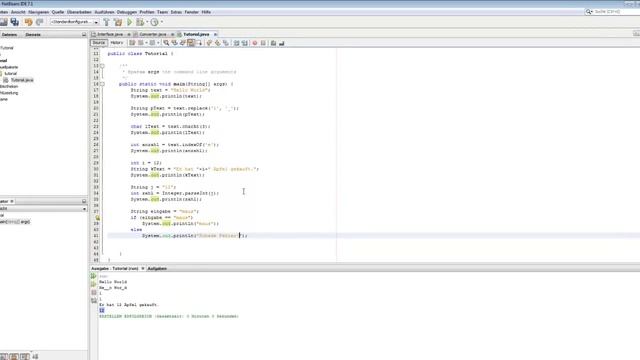
Task: Click the Find Previous Occurrence icon
Action: [174, 43]
